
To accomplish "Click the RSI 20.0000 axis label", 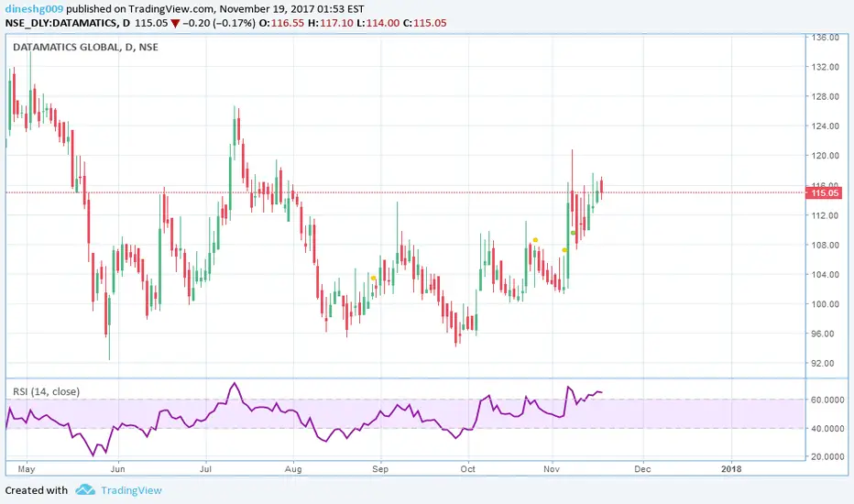I will coord(827,457).
